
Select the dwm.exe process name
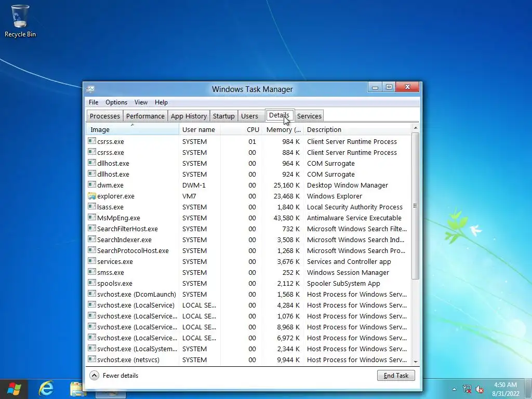110,185
